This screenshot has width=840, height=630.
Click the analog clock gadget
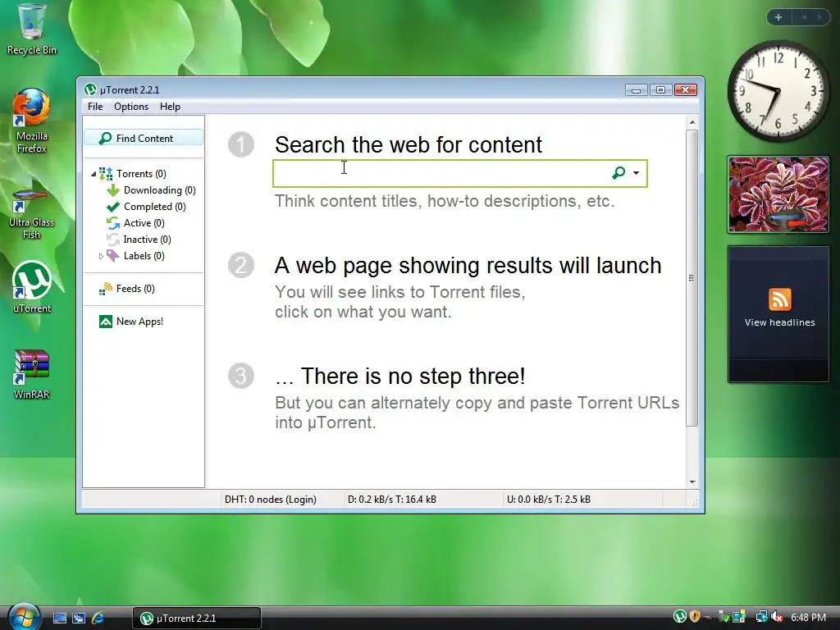click(x=778, y=90)
